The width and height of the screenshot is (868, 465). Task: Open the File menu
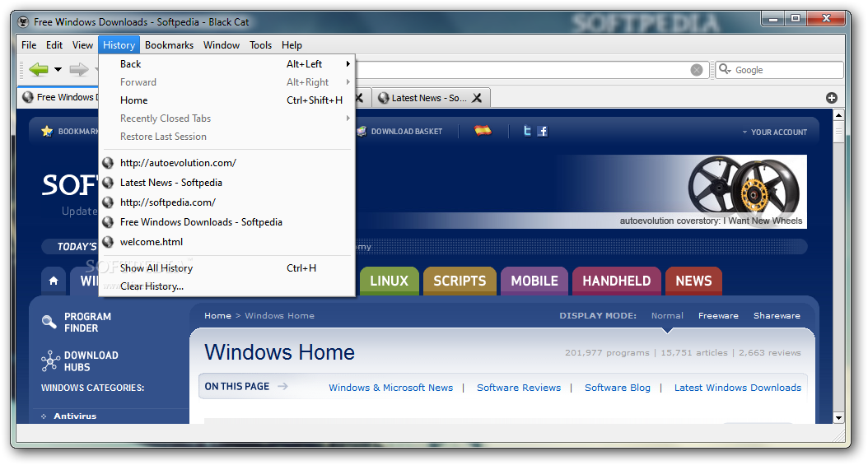29,45
